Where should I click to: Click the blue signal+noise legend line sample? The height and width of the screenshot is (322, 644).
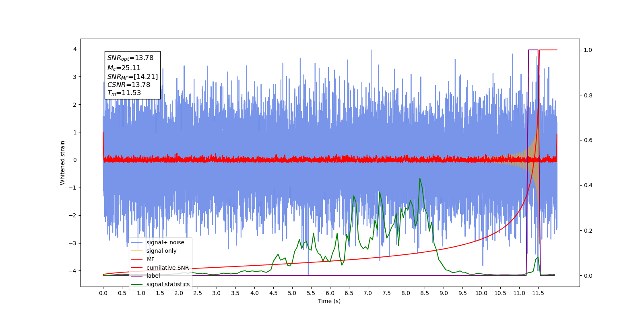[x=137, y=242]
